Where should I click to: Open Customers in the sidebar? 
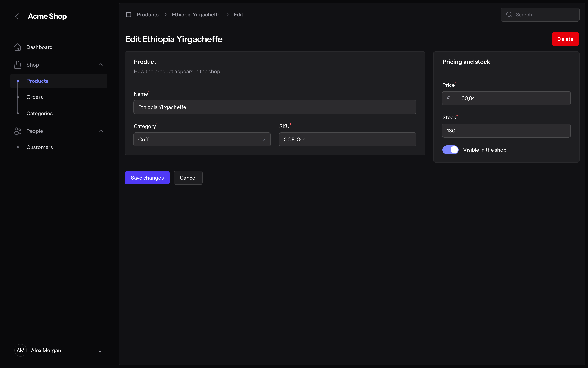tap(59, 147)
